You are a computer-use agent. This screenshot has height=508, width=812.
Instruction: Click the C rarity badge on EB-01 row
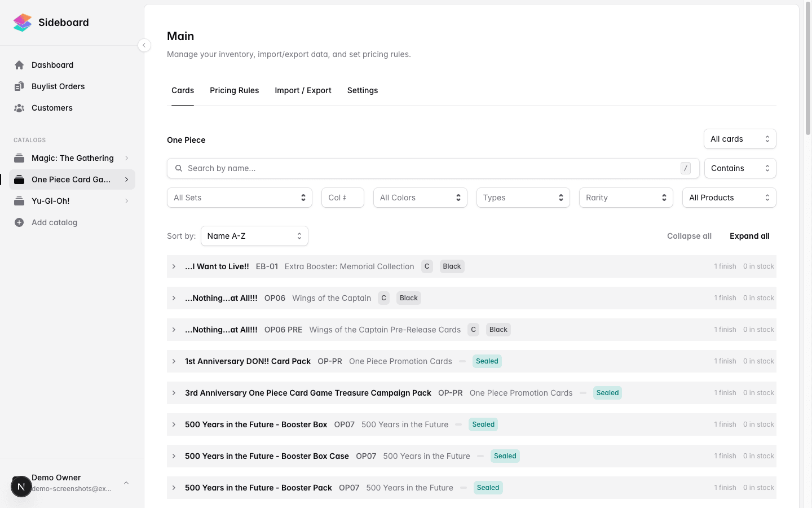coord(427,266)
